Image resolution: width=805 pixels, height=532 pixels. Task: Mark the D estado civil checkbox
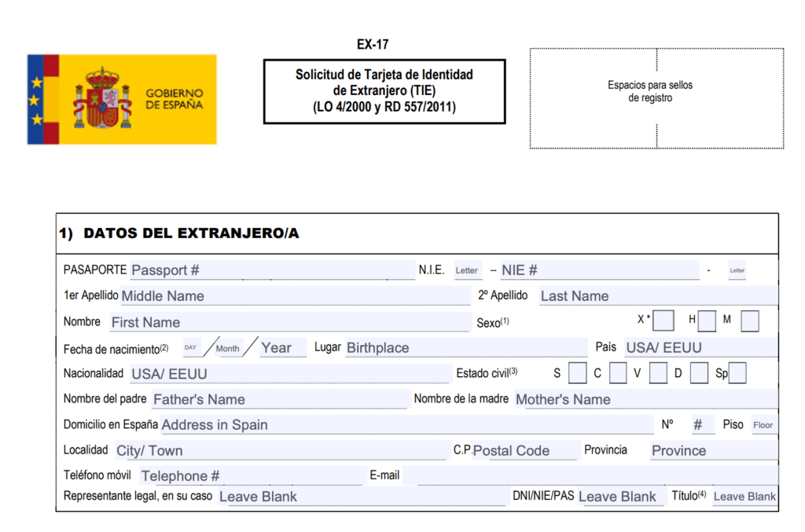click(699, 372)
